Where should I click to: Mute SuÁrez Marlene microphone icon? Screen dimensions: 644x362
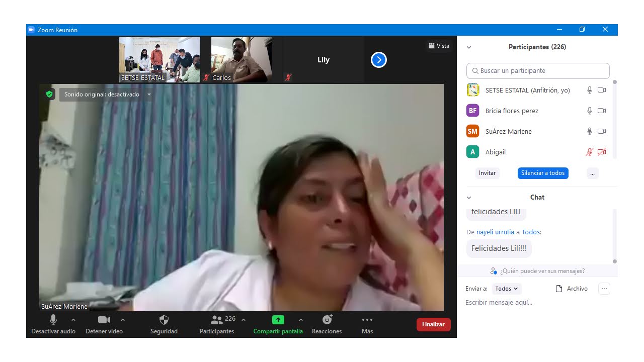tap(590, 131)
